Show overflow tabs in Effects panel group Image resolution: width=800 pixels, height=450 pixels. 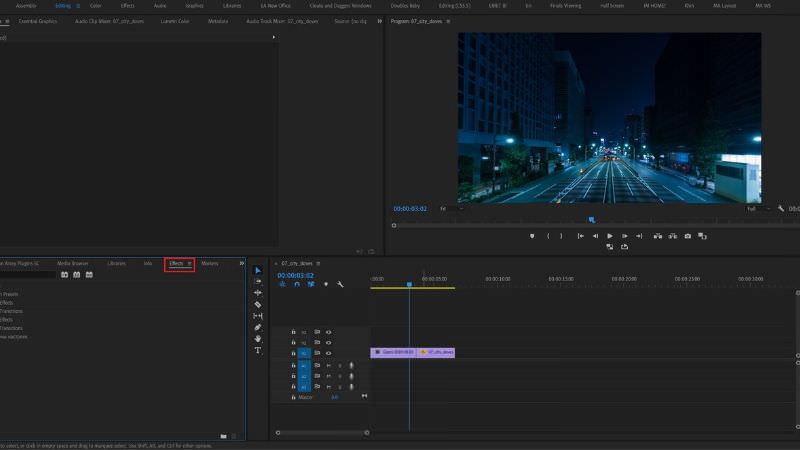242,263
